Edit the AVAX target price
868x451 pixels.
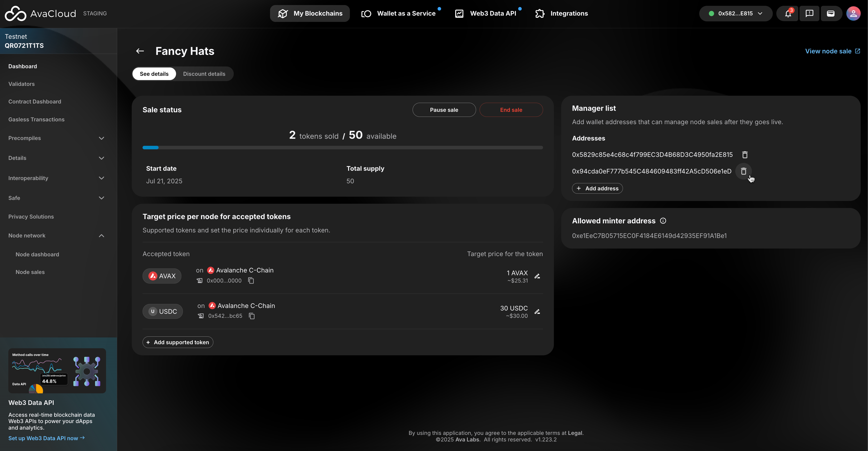pyautogui.click(x=537, y=276)
